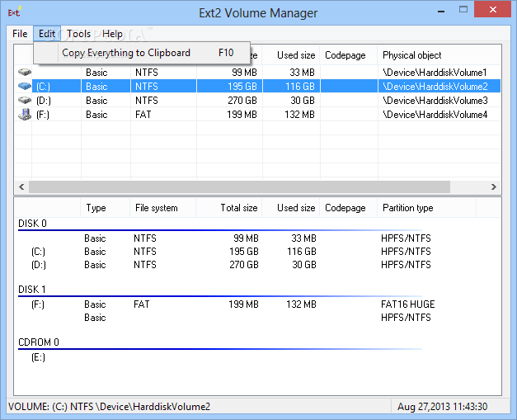
Task: Open the Help menu
Action: point(112,34)
